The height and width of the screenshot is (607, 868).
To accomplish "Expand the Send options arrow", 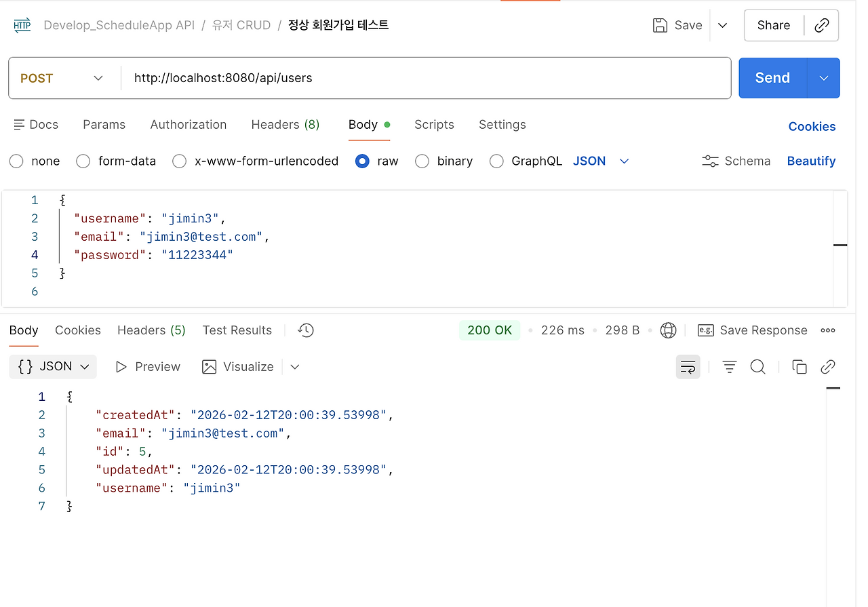I will pyautogui.click(x=824, y=78).
